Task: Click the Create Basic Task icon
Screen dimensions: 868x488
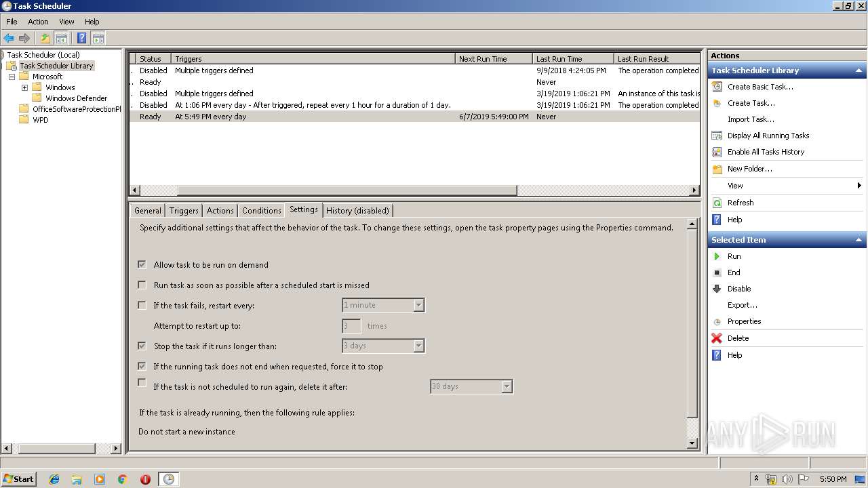Action: 717,87
